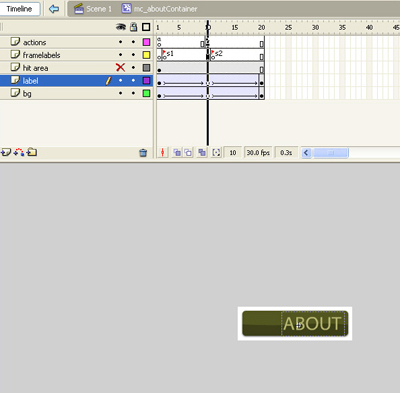
Task: Click gray outline swatch of hit area layer
Action: coord(146,68)
